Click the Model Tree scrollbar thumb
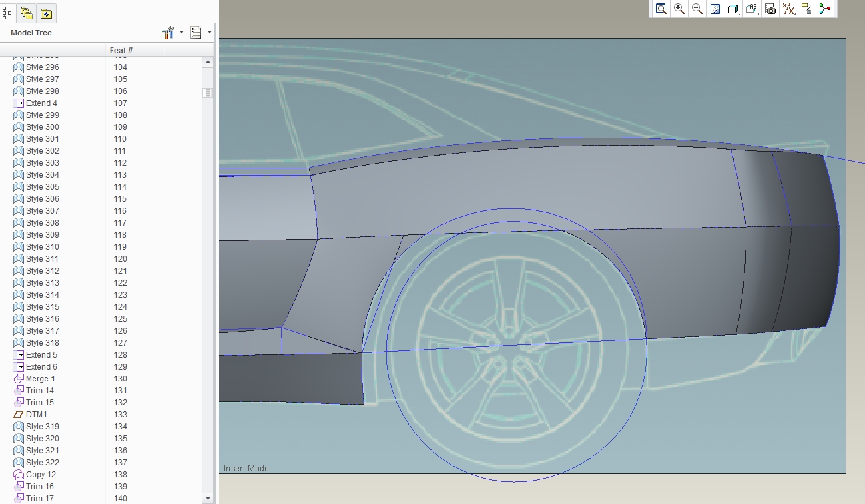Viewport: 865px width, 504px height. [208, 93]
